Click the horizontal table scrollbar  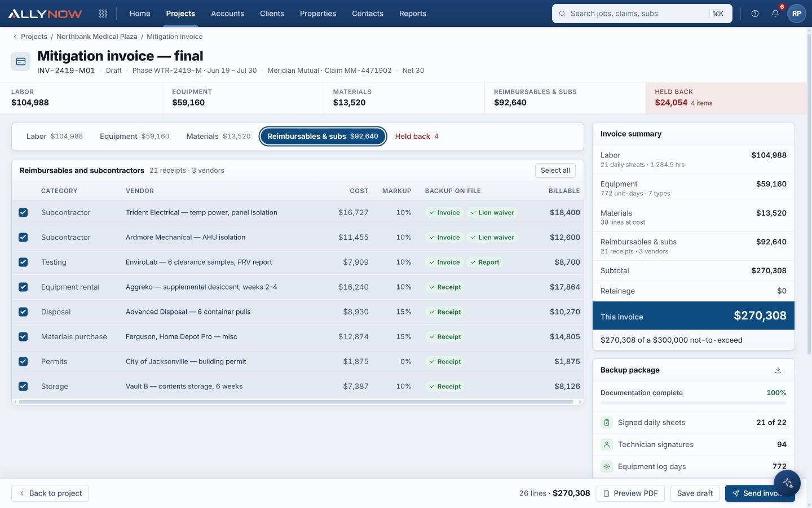pyautogui.click(x=296, y=402)
